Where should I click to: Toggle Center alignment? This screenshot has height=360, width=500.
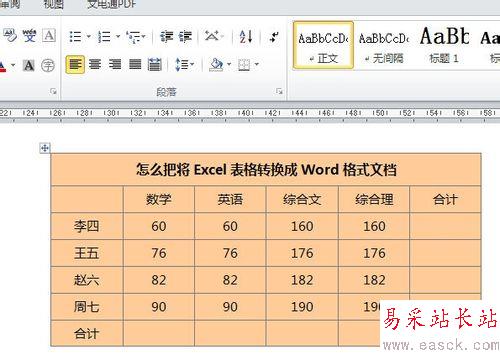tap(95, 64)
